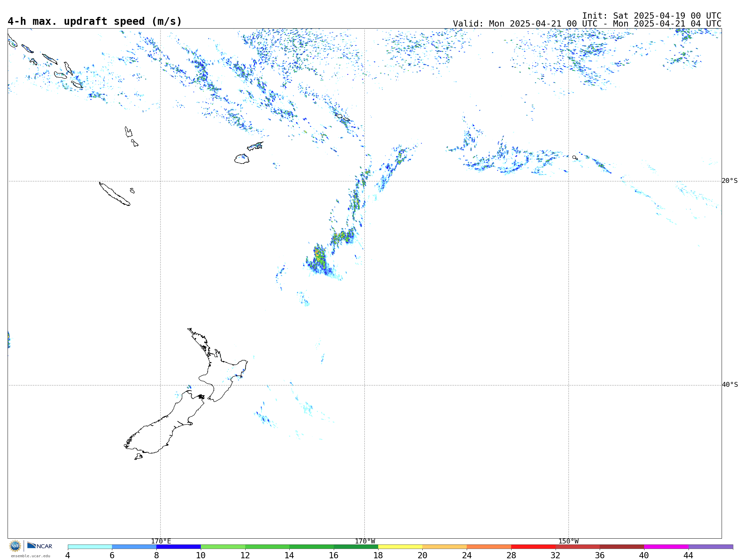Click the light cyan 4-6 color swatch
This screenshot has width=744, height=560.
[x=90, y=547]
